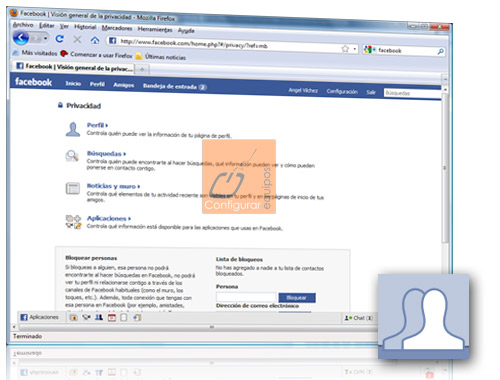500x380 pixels.
Task: Open Amigos in Facebook navigation
Action: point(124,85)
